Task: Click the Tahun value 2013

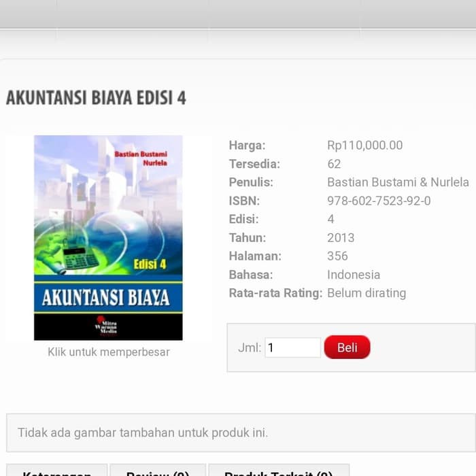Action: [x=341, y=238]
